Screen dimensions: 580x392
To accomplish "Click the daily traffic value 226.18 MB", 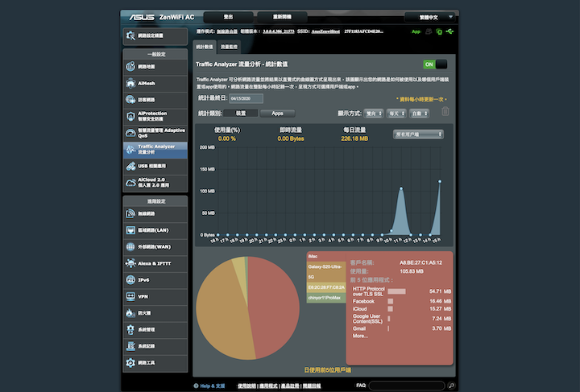I will point(354,139).
